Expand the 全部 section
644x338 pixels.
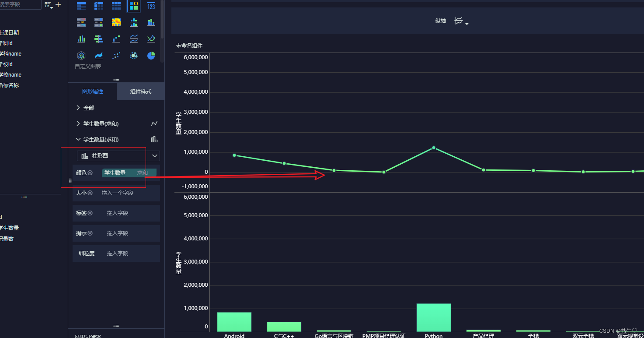[78, 108]
